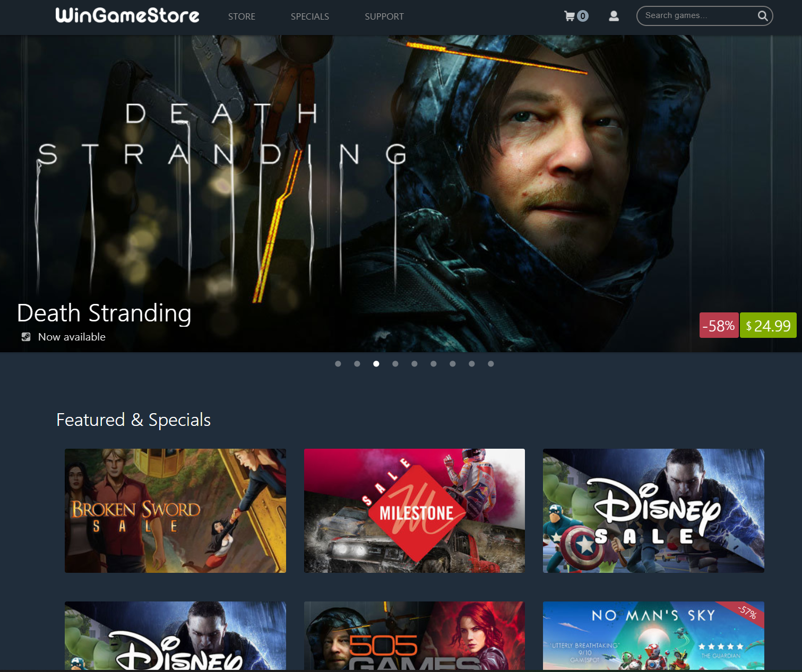
Task: Open the Broken Sword Sale tile
Action: [175, 511]
